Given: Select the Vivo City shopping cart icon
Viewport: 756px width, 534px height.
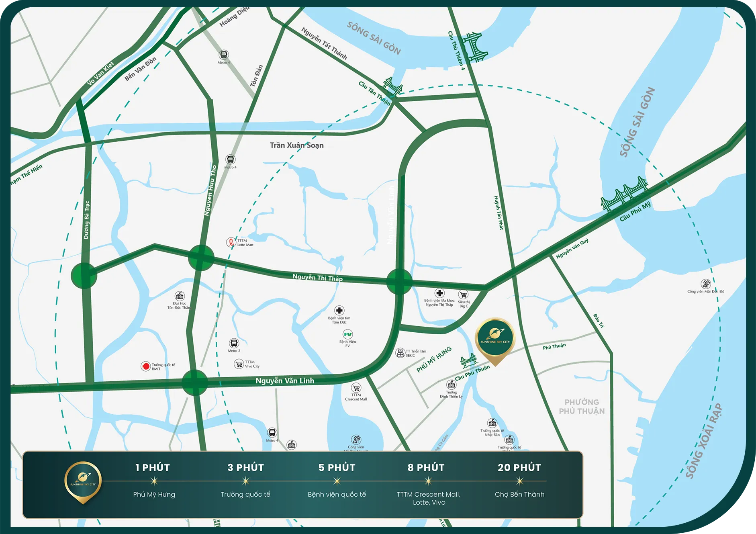Looking at the screenshot, I should [239, 364].
